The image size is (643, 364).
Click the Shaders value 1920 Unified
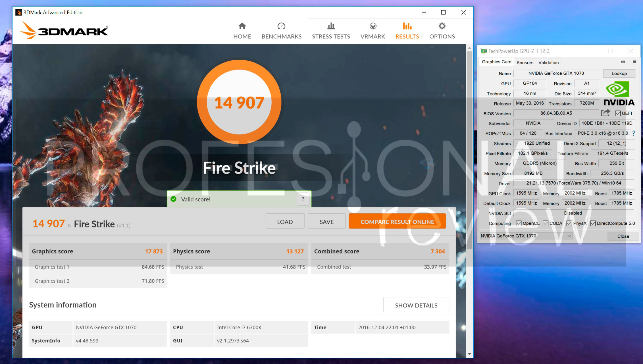coord(537,143)
